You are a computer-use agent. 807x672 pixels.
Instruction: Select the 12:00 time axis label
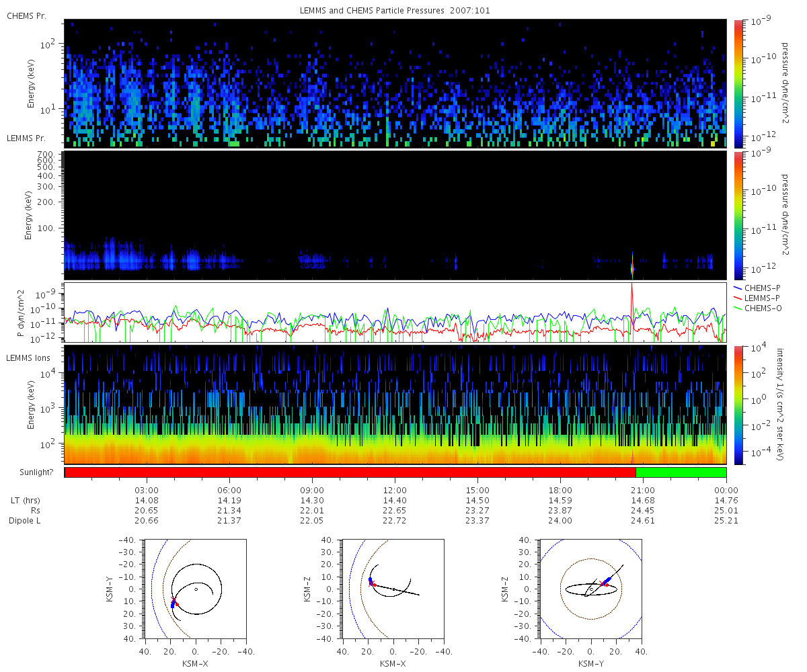point(395,490)
